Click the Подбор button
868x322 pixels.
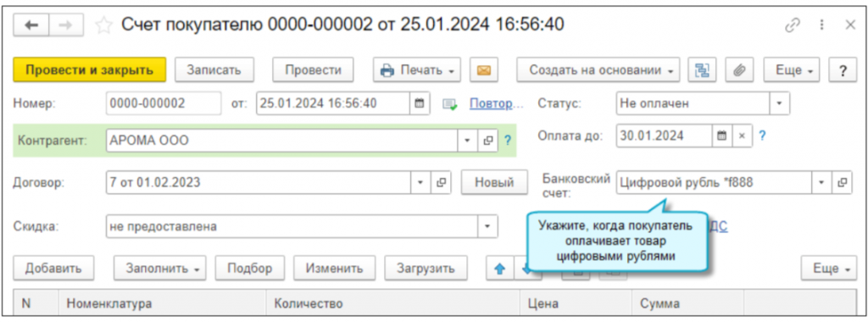250,269
